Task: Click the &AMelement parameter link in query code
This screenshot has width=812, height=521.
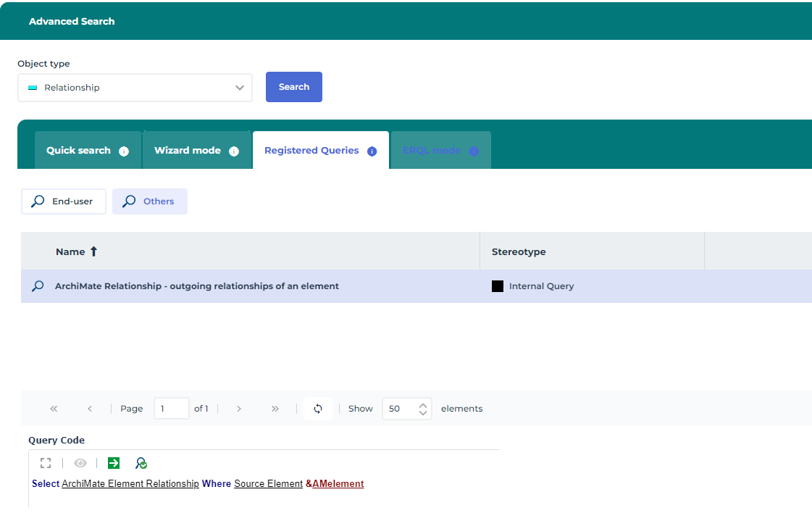Action: coord(335,484)
